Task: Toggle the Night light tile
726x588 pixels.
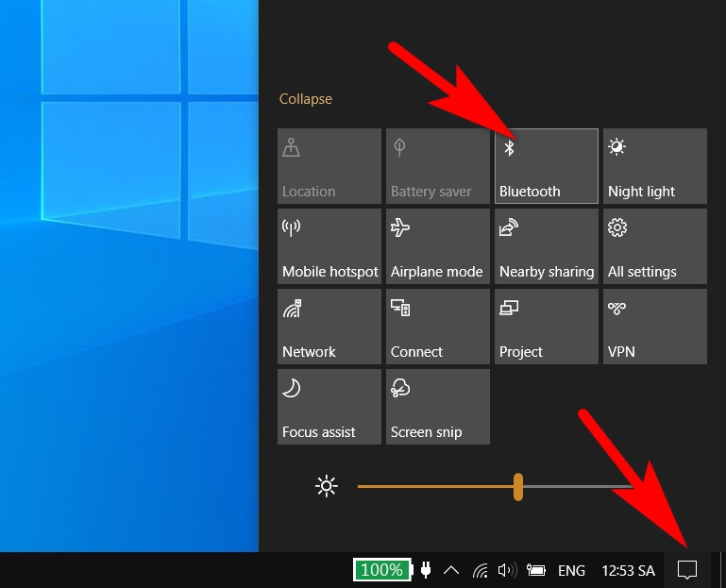Action: point(654,166)
